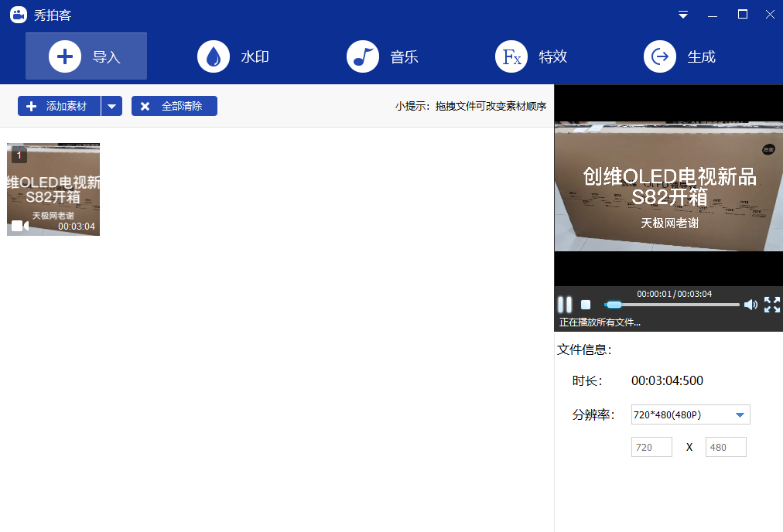The width and height of the screenshot is (783, 532).
Task: Select the S82开箱 video thumbnail
Action: [53, 189]
